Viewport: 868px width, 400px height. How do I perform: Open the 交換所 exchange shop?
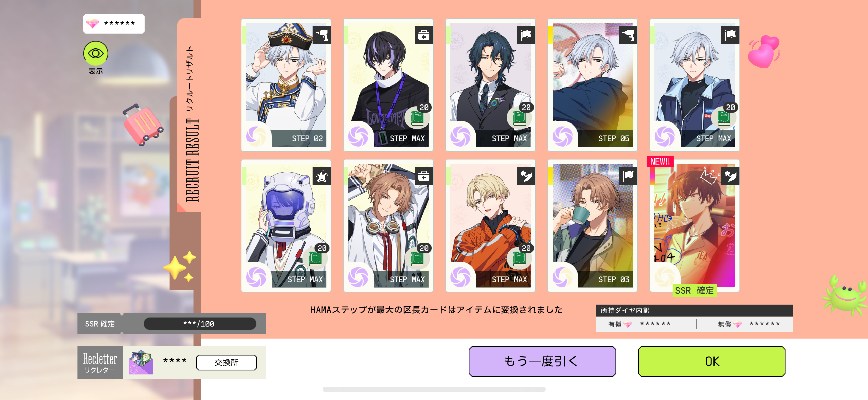tap(227, 362)
